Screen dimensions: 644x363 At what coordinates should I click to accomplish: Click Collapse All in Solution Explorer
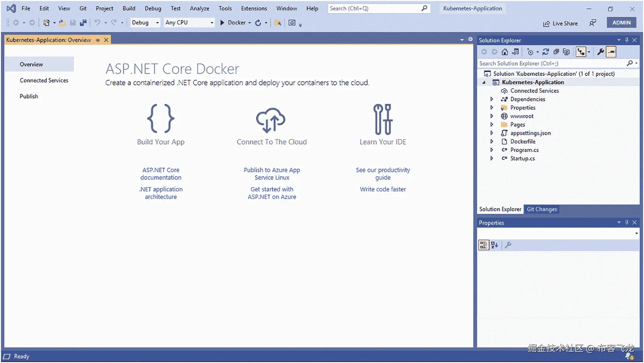pyautogui.click(x=556, y=52)
